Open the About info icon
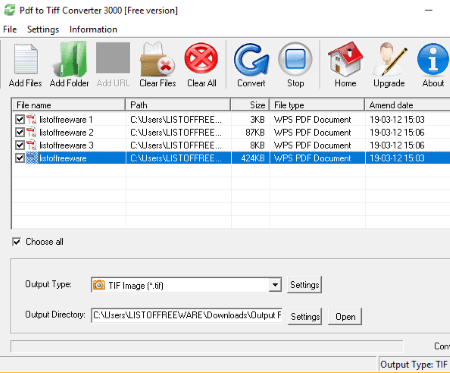450x373 pixels. click(x=433, y=59)
